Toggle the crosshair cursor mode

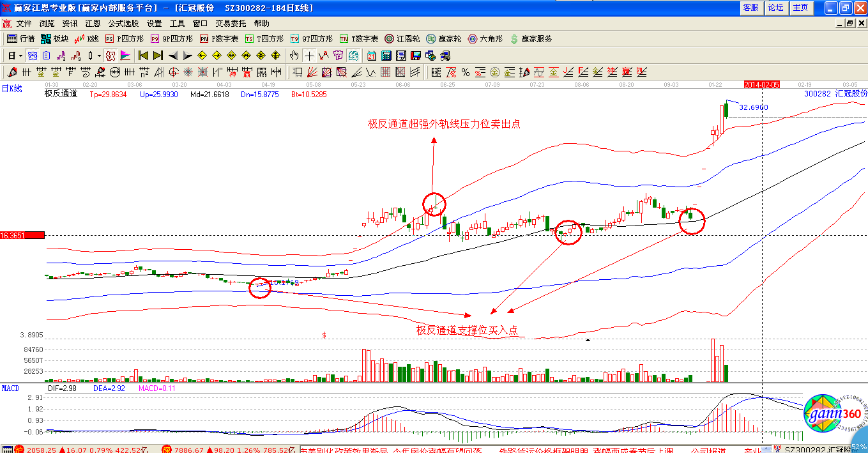308,56
